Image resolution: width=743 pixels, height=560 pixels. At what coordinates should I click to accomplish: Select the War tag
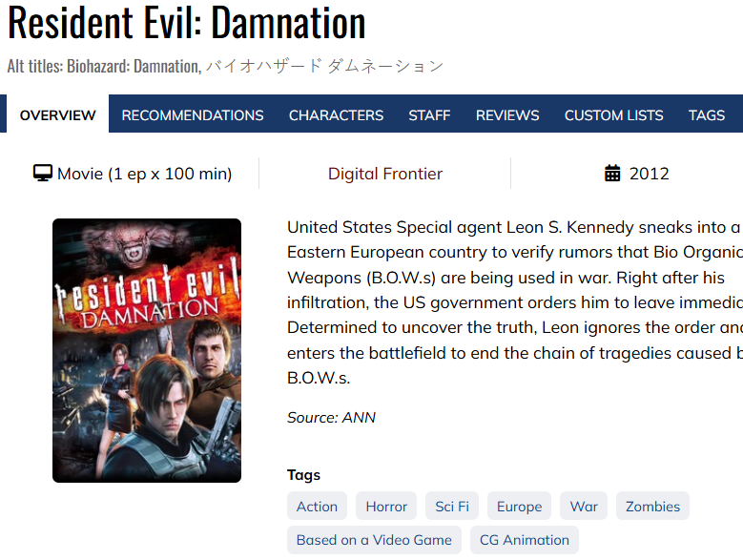pos(584,506)
